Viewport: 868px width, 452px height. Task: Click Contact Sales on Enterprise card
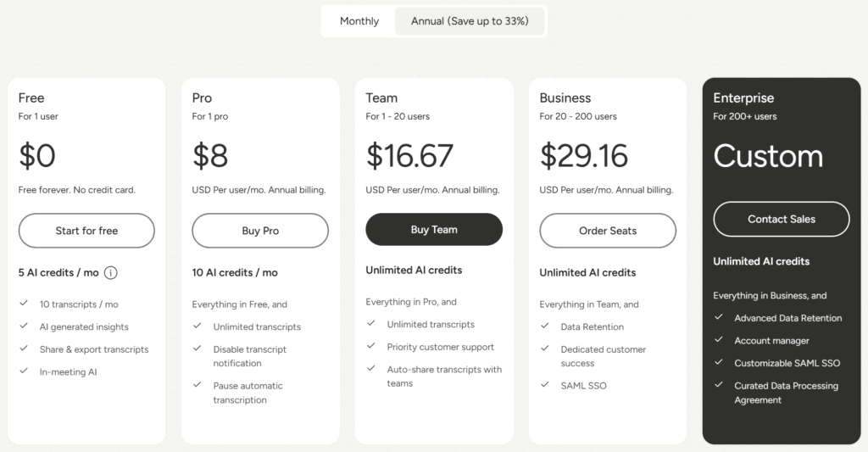[781, 219]
